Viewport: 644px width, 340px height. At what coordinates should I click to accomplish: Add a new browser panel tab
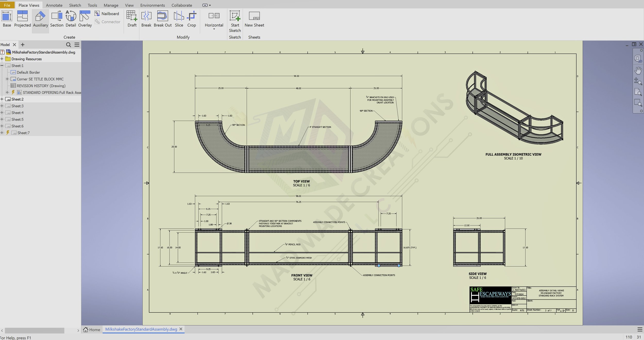(23, 45)
